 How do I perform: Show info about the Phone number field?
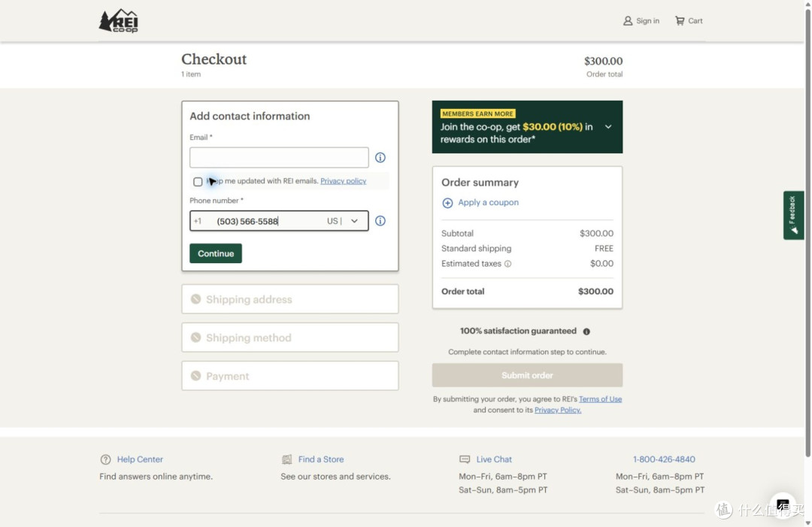(380, 221)
